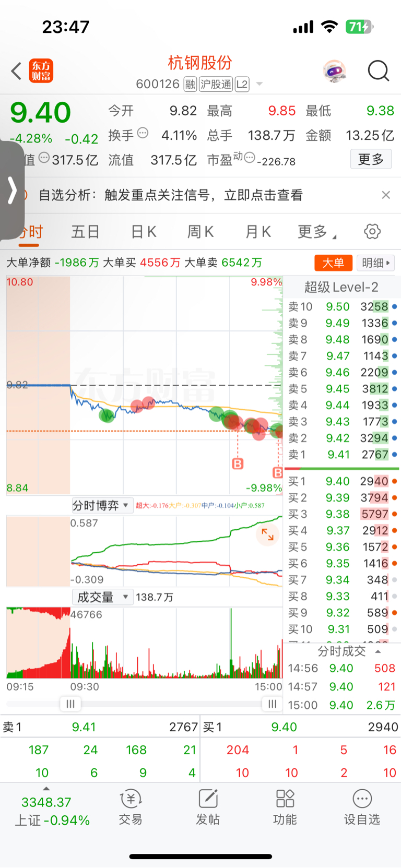This screenshot has width=401, height=868.
Task: Tap the 融 margin tag
Action: coord(190,84)
